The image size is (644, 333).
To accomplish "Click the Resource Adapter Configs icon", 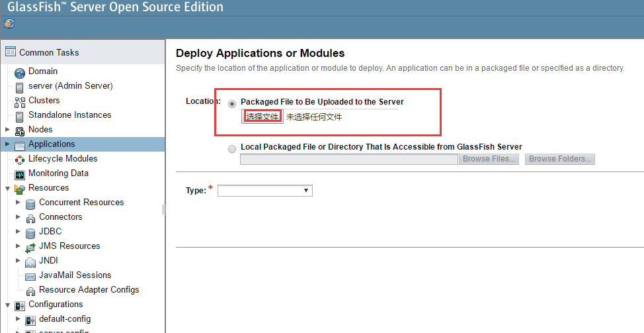I will (30, 291).
